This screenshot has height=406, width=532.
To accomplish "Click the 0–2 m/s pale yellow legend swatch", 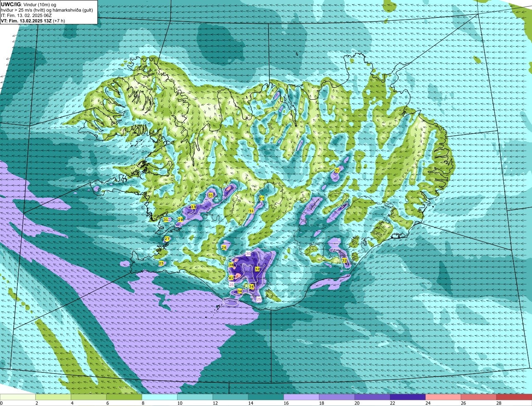I will tap(18, 397).
